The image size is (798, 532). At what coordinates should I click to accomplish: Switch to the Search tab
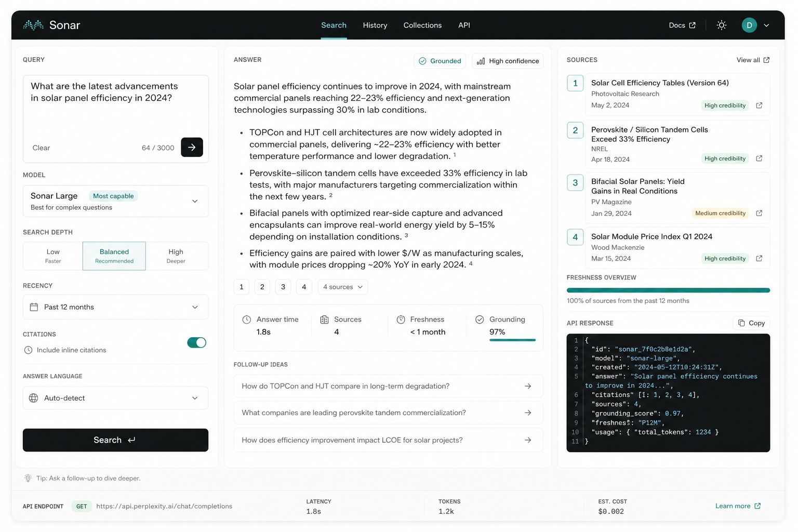click(x=334, y=25)
